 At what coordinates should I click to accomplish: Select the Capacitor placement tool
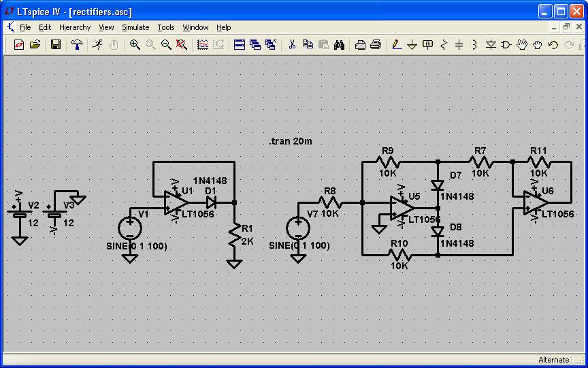(x=459, y=45)
